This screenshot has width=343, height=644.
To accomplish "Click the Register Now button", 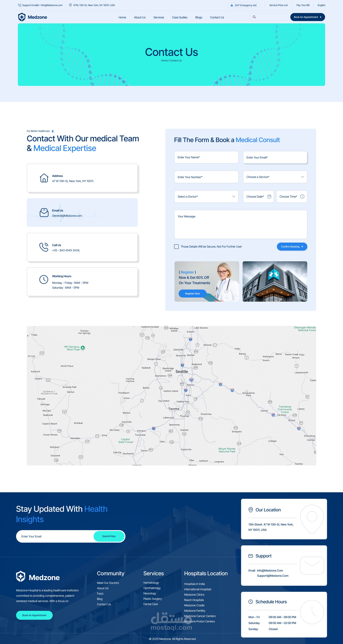I will tap(192, 293).
